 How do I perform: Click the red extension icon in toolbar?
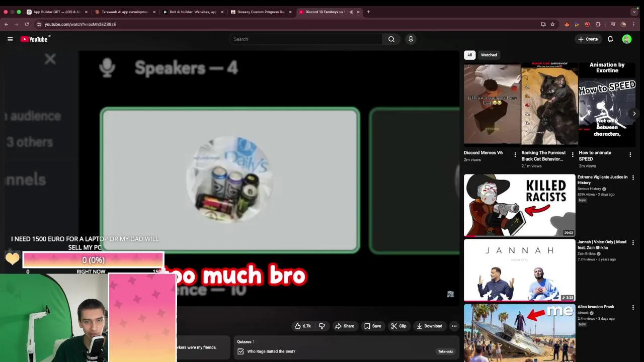click(587, 24)
